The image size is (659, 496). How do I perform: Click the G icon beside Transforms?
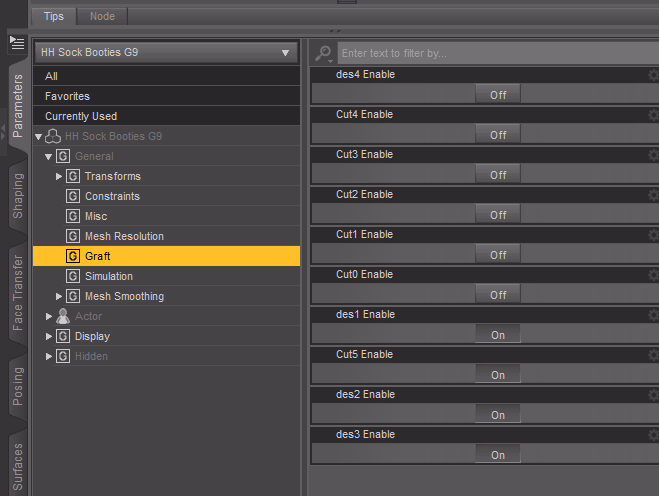point(73,176)
